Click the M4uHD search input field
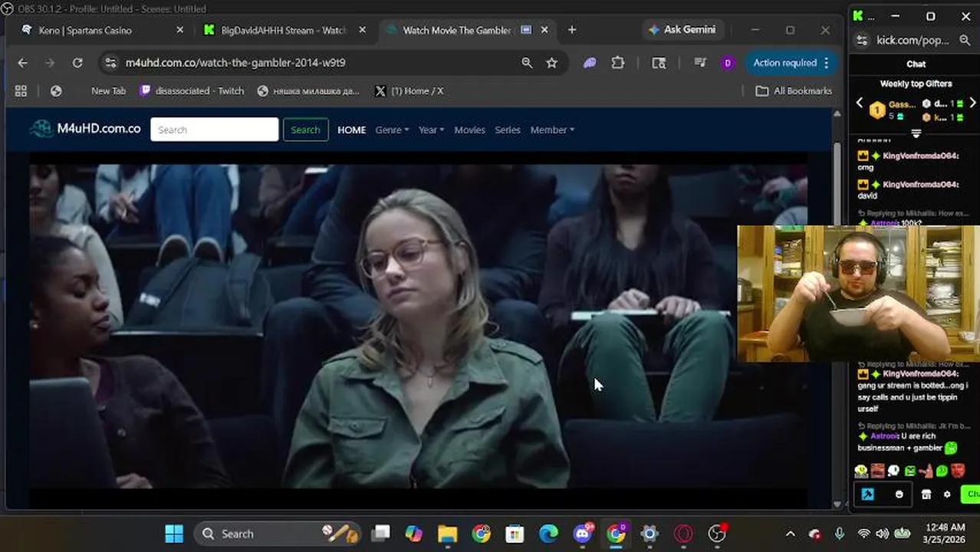The image size is (980, 552). coord(215,130)
